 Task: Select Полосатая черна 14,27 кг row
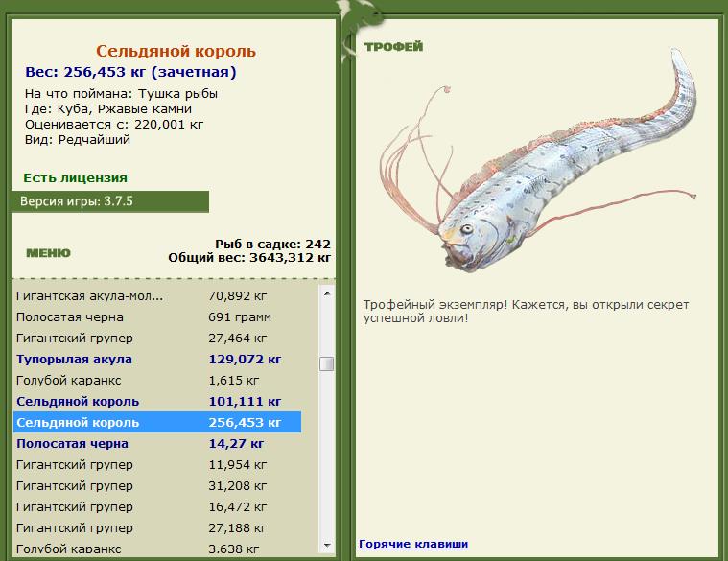coord(157,444)
